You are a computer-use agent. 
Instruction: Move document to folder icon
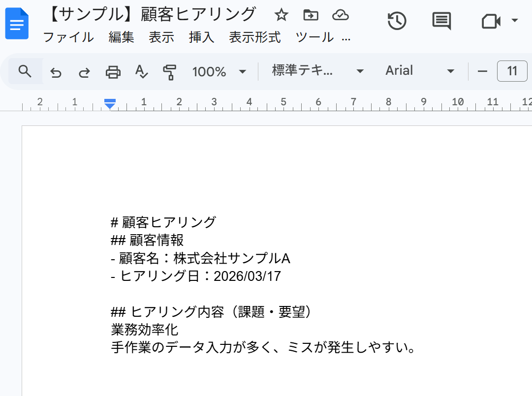(x=311, y=15)
